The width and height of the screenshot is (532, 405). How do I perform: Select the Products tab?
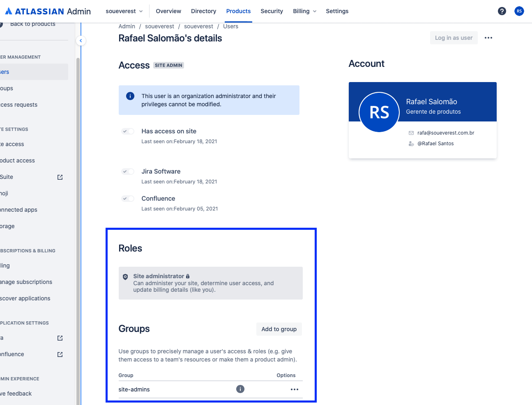pos(238,11)
